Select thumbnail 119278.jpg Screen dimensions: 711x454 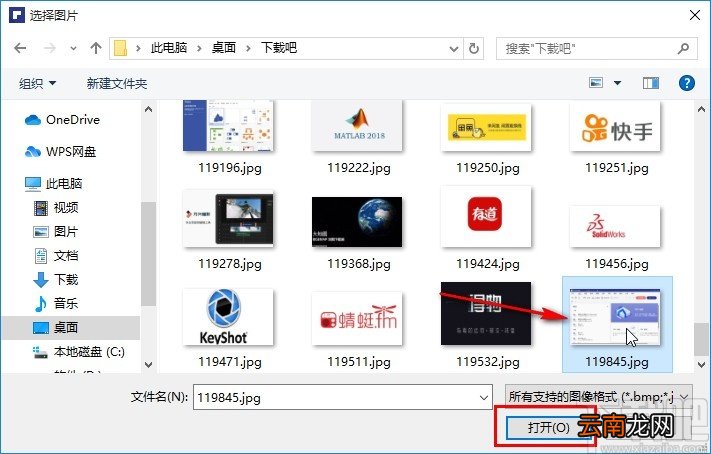228,219
